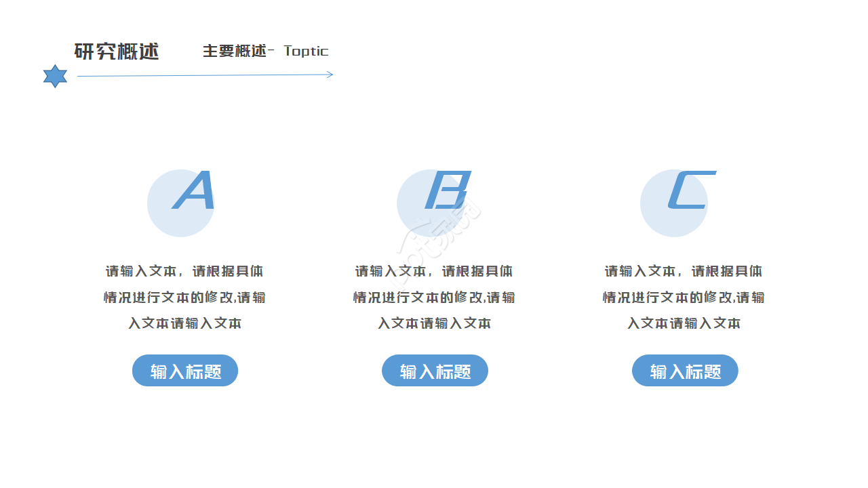Image resolution: width=868 pixels, height=488 pixels.
Task: Select the 研究概述 heading text
Action: (118, 52)
